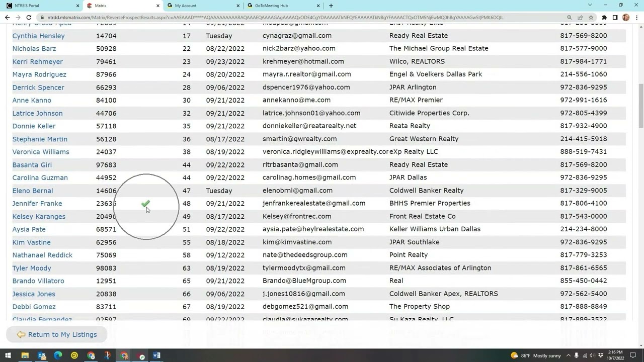
Task: Click the email nate@thedeedsgroup.com
Action: click(305, 255)
